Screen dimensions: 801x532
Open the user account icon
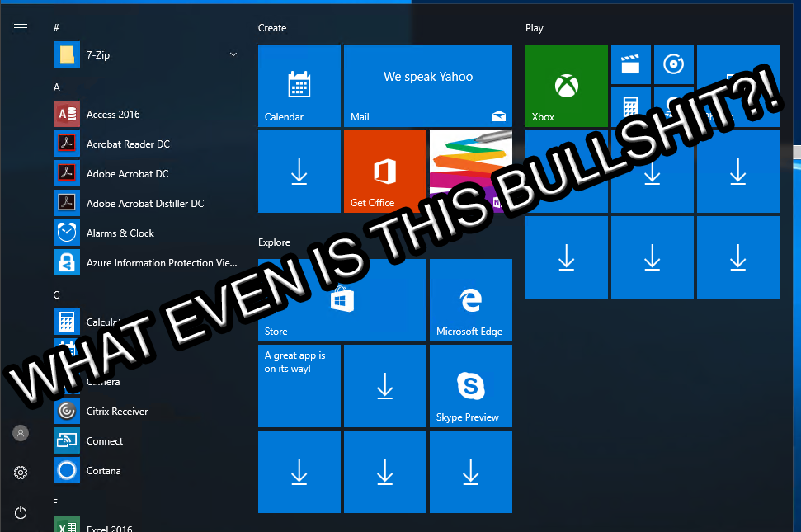[21, 433]
